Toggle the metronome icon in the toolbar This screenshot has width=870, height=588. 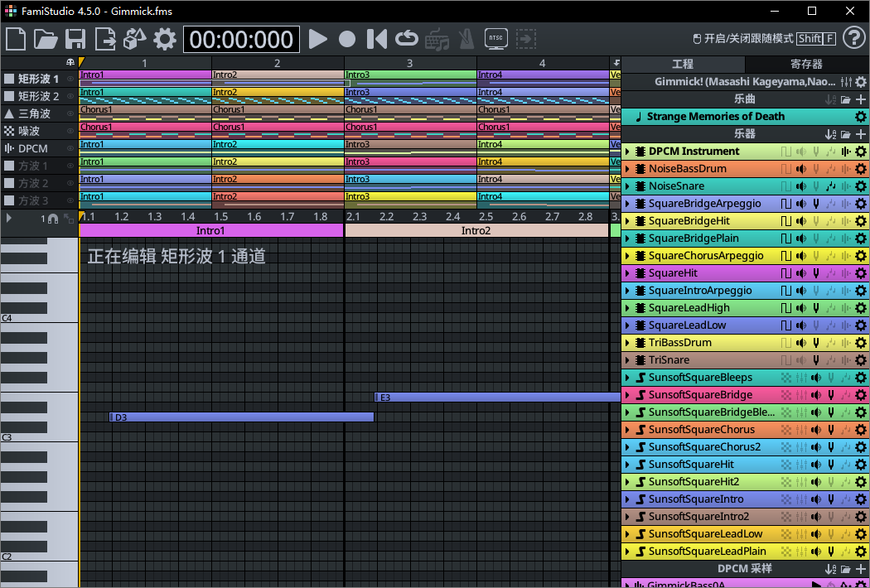[x=465, y=39]
